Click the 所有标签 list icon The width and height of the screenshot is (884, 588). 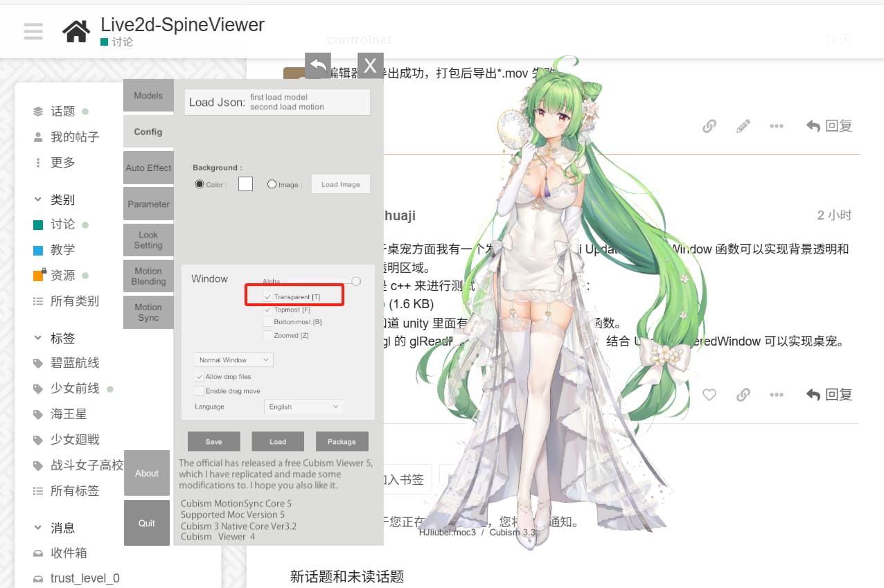point(38,491)
